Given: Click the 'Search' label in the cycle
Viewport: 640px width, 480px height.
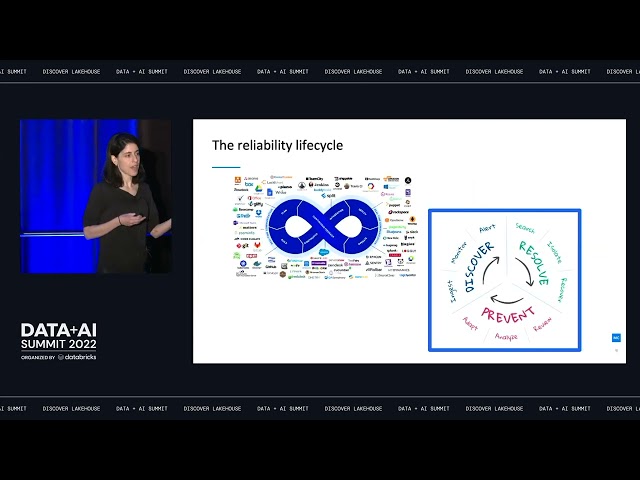Looking at the screenshot, I should [x=525, y=228].
